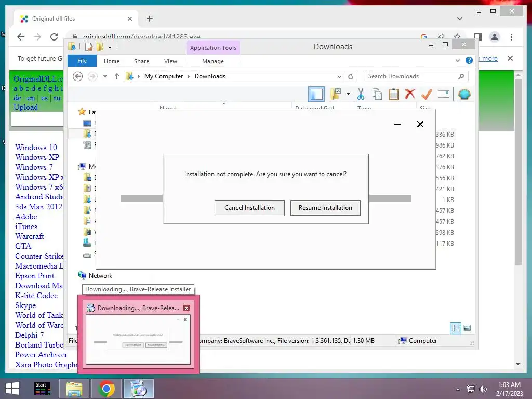Go back in Downloads explorer
The height and width of the screenshot is (399, 532).
[x=78, y=76]
